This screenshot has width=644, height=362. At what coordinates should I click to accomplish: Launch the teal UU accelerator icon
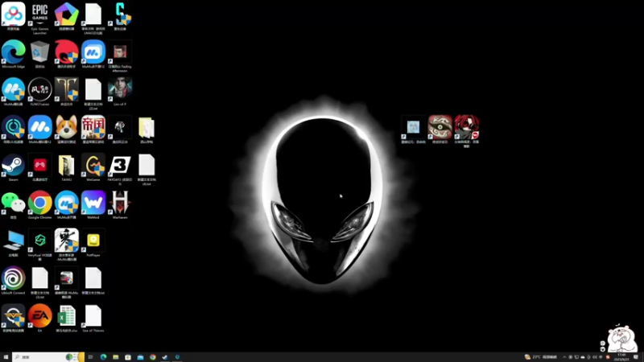pos(13,130)
